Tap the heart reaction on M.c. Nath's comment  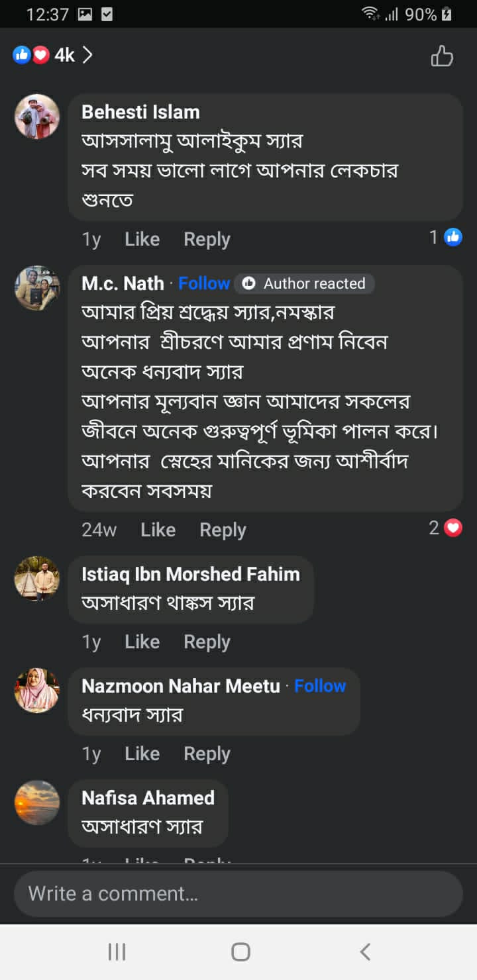click(x=453, y=528)
